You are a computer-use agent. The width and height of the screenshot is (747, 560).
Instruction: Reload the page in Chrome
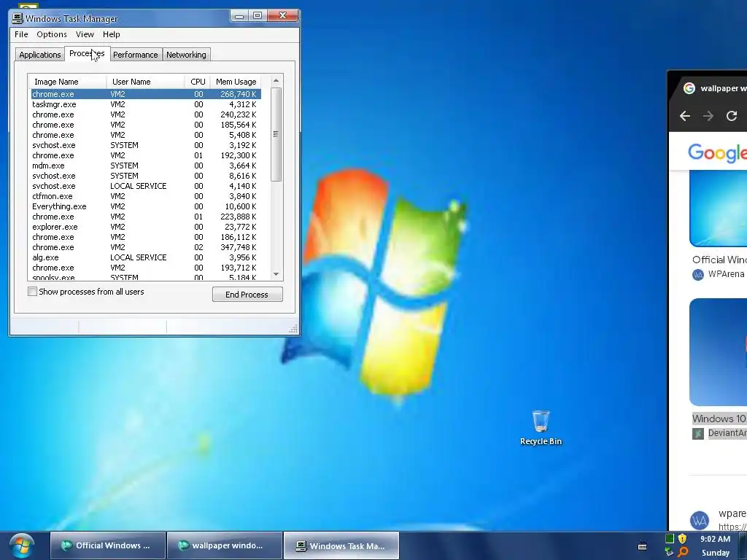[732, 116]
